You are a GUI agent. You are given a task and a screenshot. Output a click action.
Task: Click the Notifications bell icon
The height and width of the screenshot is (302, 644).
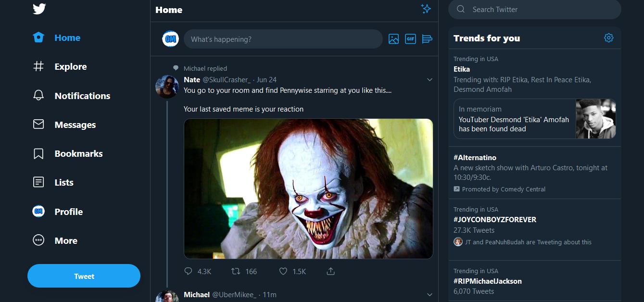pos(38,95)
